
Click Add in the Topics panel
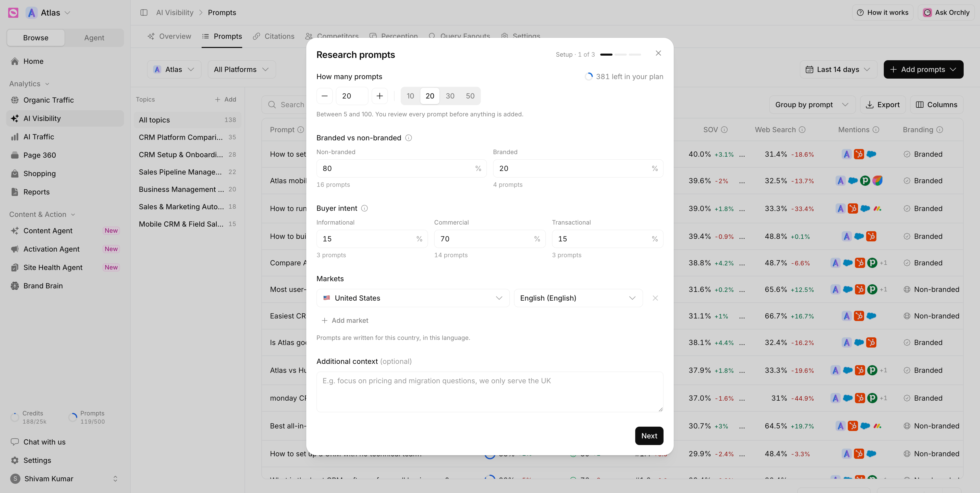point(225,99)
